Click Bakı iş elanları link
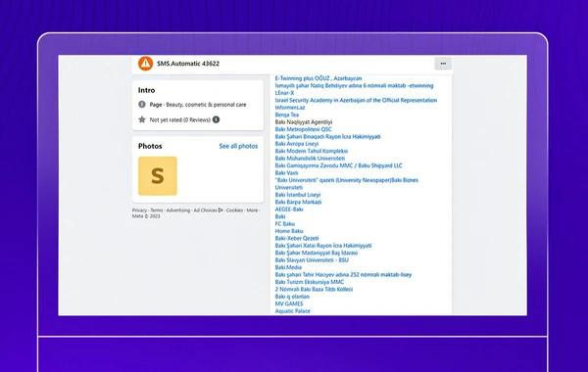 [x=292, y=297]
